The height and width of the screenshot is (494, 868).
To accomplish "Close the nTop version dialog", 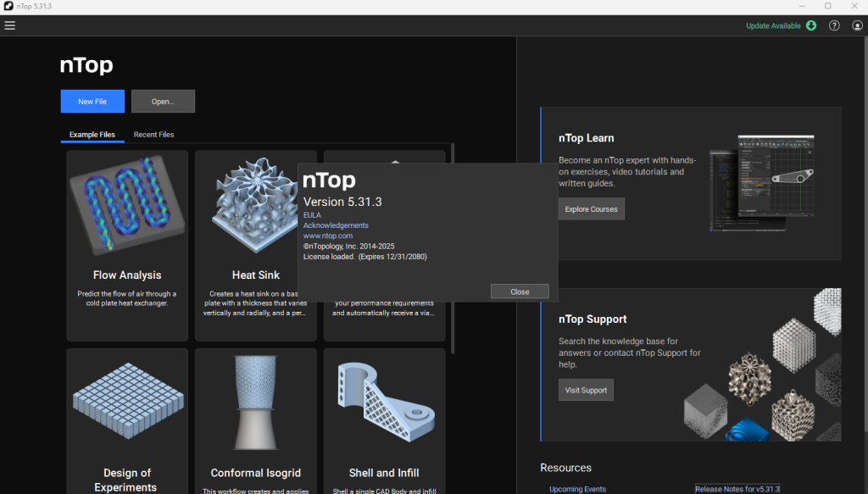I will click(x=520, y=291).
